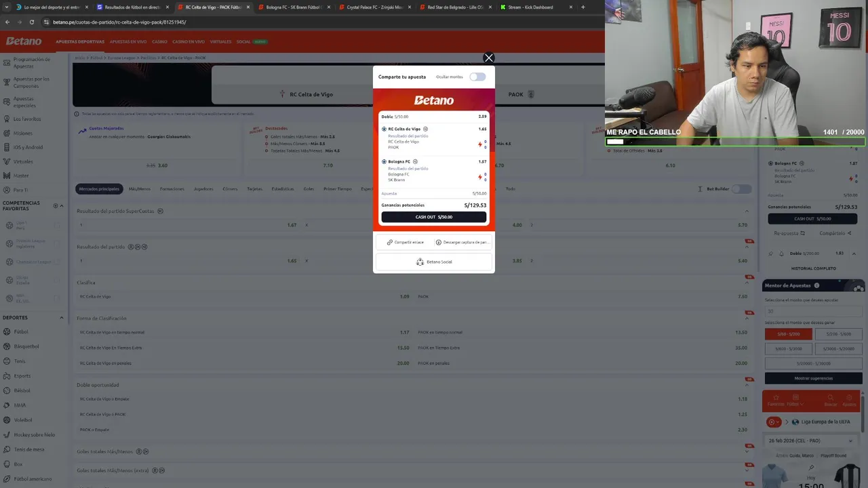The height and width of the screenshot is (488, 868).
Task: Select the Más/Menos market tab
Action: tap(140, 188)
